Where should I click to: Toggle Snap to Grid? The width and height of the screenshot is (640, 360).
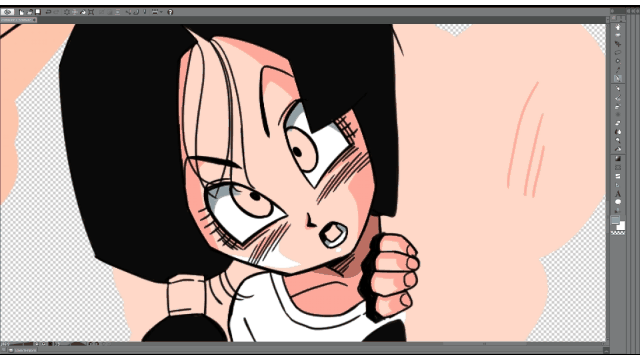[145, 12]
